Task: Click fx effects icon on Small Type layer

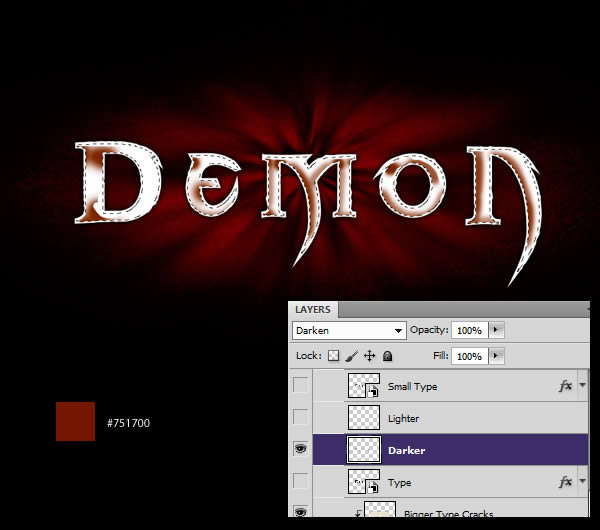Action: (566, 386)
